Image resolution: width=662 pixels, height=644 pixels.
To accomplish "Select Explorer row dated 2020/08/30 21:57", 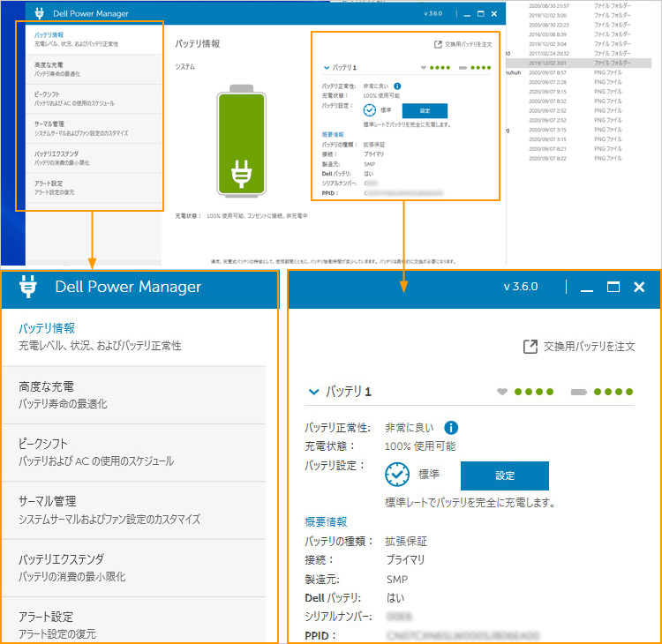I will [x=579, y=6].
